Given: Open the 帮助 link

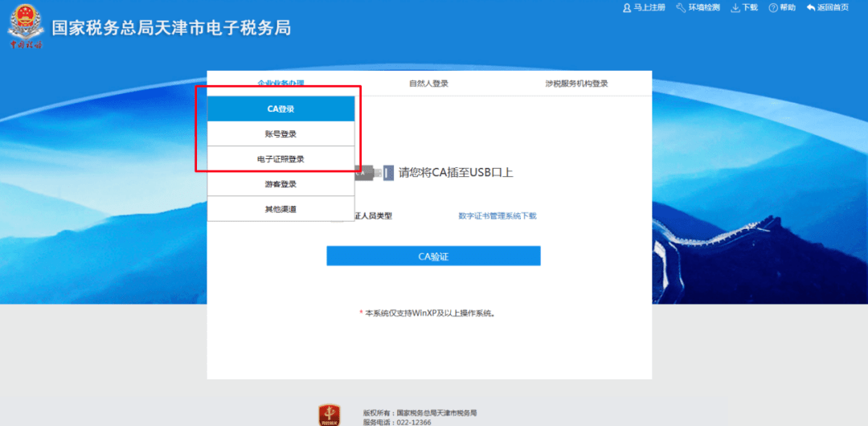Looking at the screenshot, I should pyautogui.click(x=788, y=8).
